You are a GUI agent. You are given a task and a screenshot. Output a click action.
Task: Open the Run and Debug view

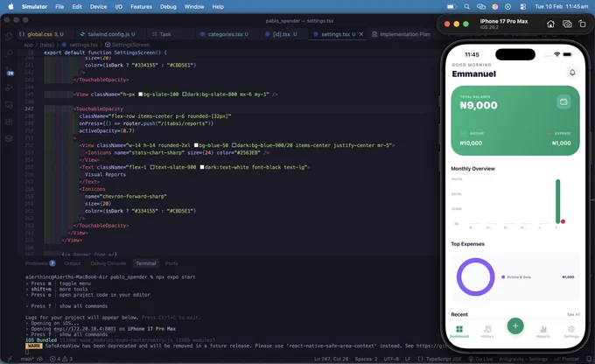coord(9,87)
